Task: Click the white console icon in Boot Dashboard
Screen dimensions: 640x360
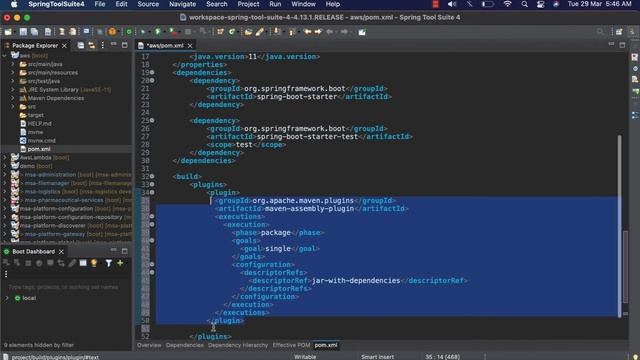Action: coord(83,263)
